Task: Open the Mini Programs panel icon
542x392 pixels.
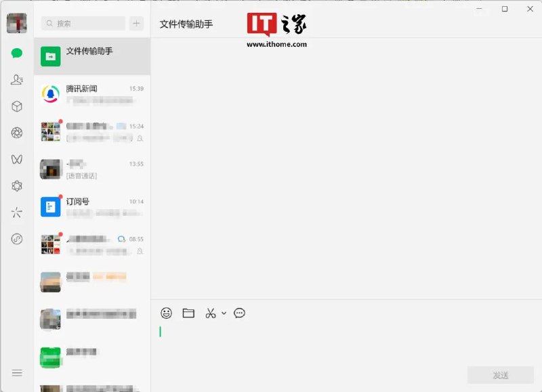Action: click(16, 238)
